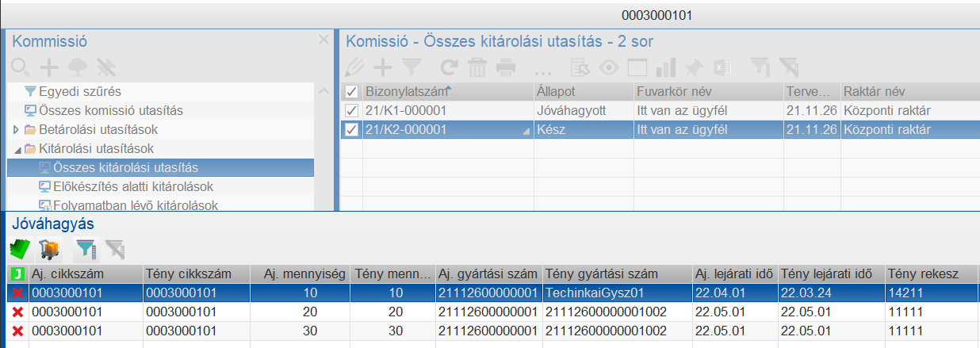Toggle the checkbox for row 21/K2-000001
Image resolution: width=980 pixels, height=348 pixels.
pyautogui.click(x=351, y=129)
